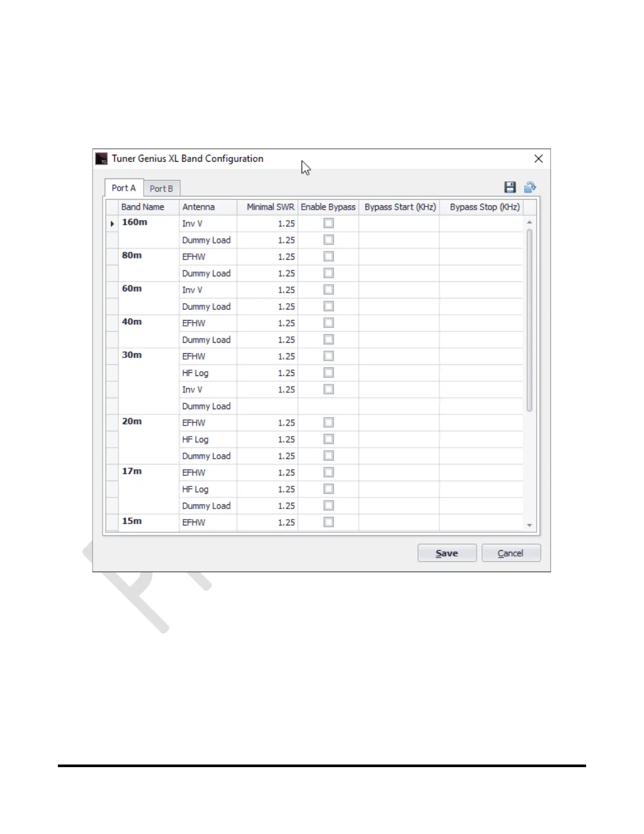Image resolution: width=644 pixels, height=834 pixels.
Task: Click the Minimal SWR column header
Action: click(267, 207)
